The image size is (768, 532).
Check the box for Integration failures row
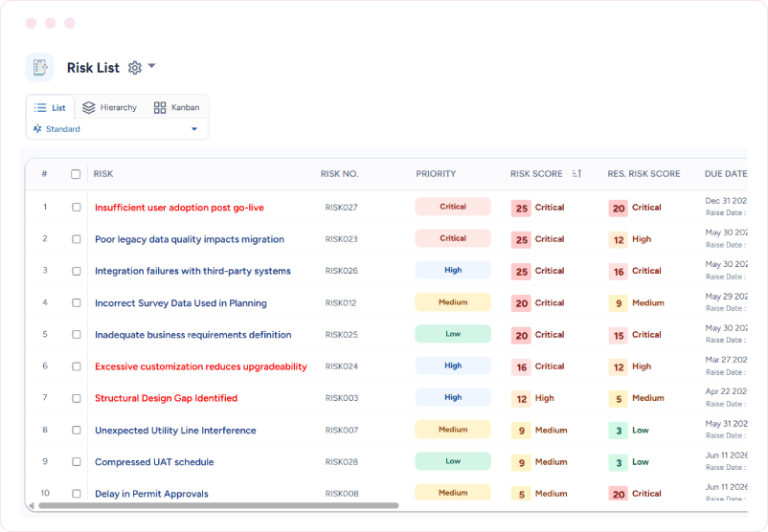(77, 271)
